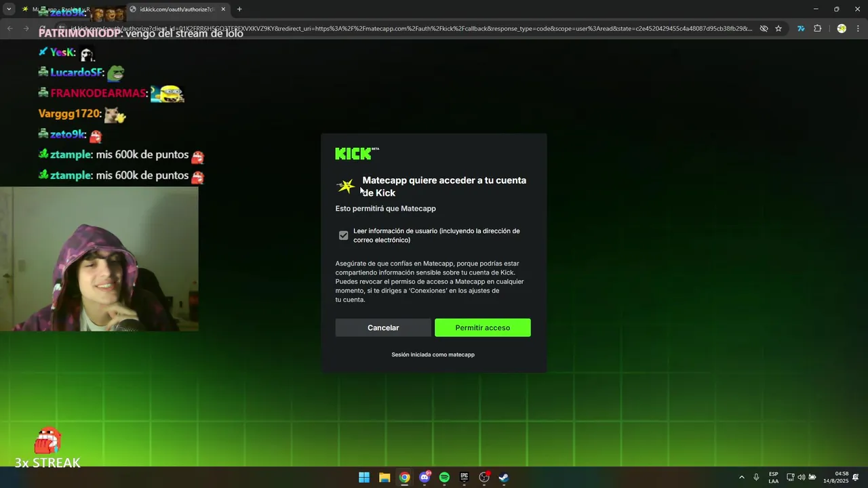
Task: Open Steam from the taskbar
Action: point(504,477)
